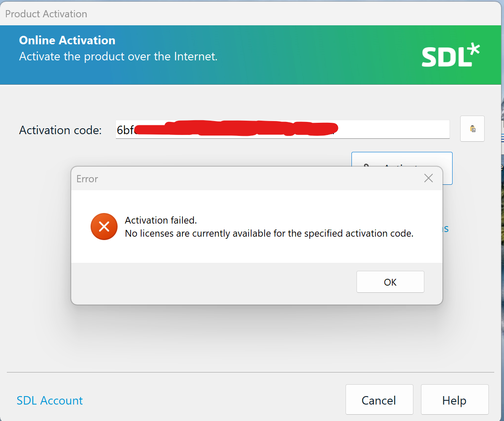Click the clipboard paste icon beside activation code

point(472,129)
